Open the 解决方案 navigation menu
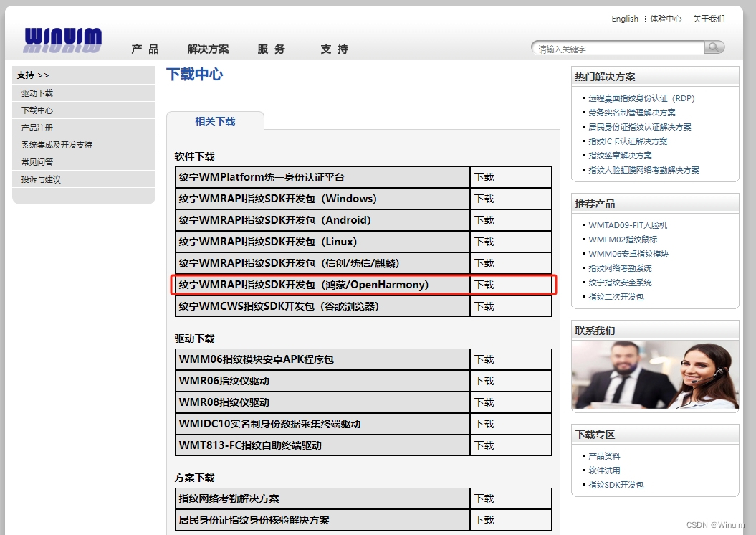 pyautogui.click(x=208, y=49)
